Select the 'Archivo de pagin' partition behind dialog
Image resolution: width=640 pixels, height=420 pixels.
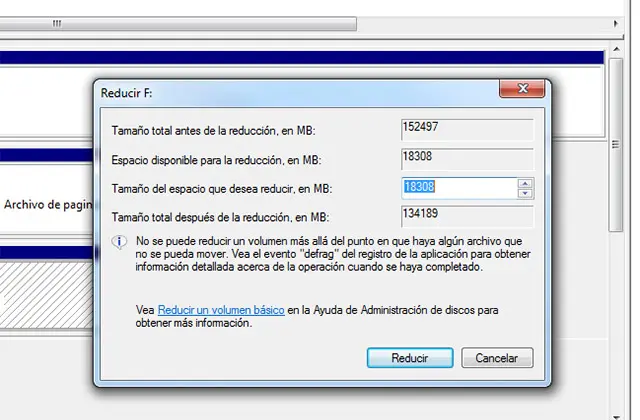[x=45, y=204]
